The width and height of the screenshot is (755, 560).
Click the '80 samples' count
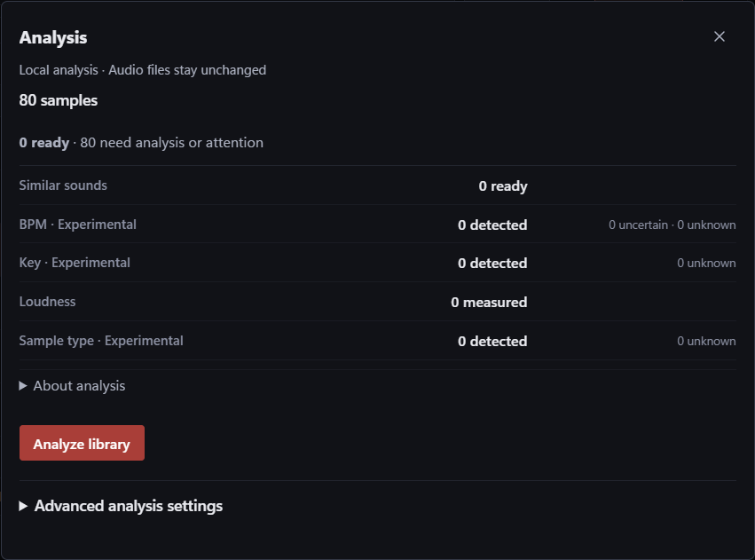tap(59, 100)
